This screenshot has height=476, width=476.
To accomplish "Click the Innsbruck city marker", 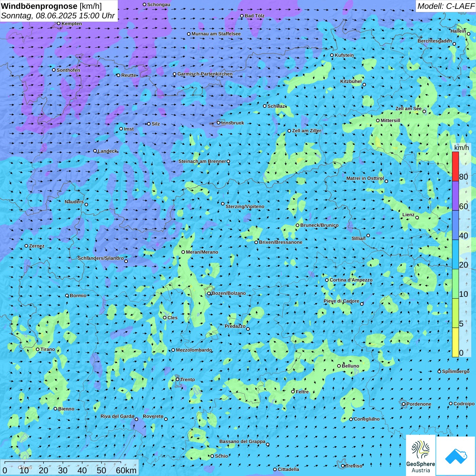I will (219, 123).
